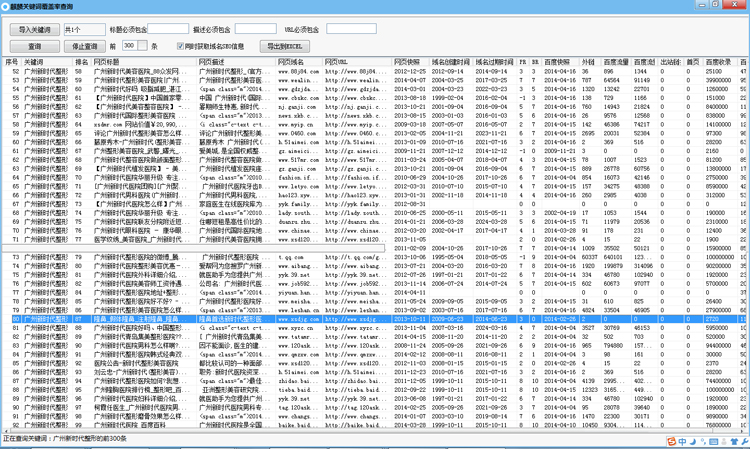The height and width of the screenshot is (449, 750).
Task: Click domain cell lady.south...
Action: point(297,213)
